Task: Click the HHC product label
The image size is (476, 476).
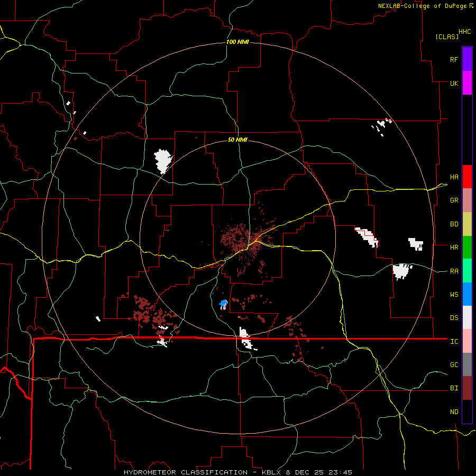Action: (465, 32)
